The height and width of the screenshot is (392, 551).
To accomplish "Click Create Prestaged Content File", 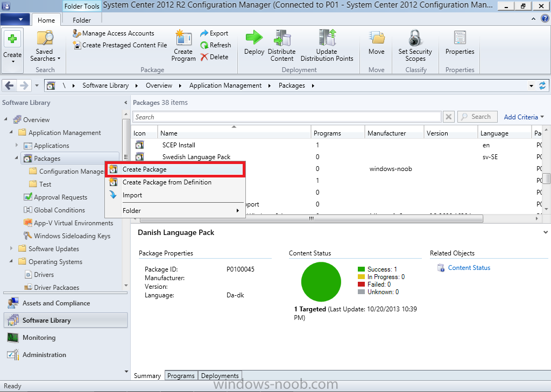I will 120,45.
